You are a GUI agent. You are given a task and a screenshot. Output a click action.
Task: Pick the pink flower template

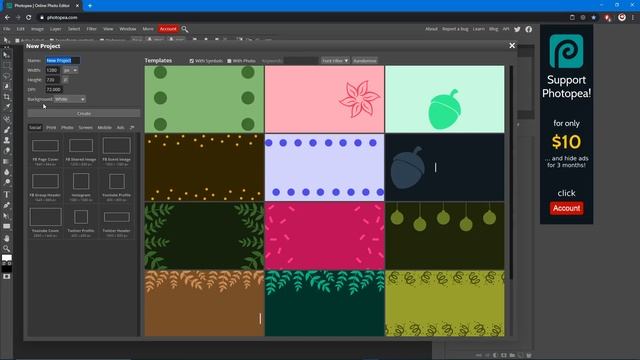[x=324, y=99]
